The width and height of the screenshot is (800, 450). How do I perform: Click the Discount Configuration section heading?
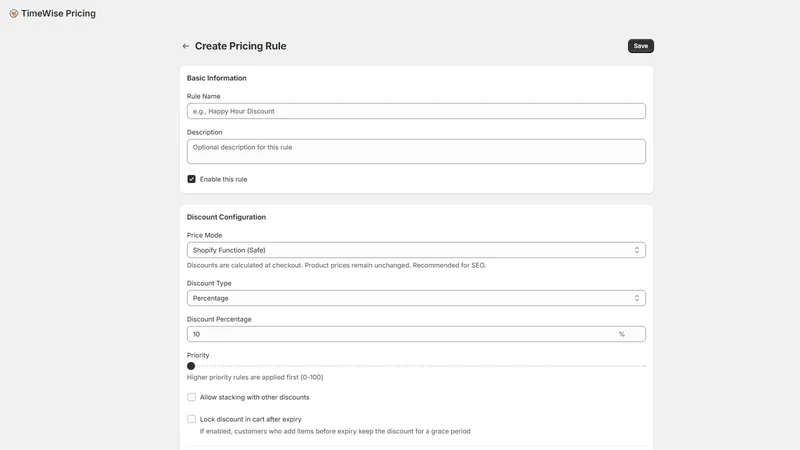[226, 217]
